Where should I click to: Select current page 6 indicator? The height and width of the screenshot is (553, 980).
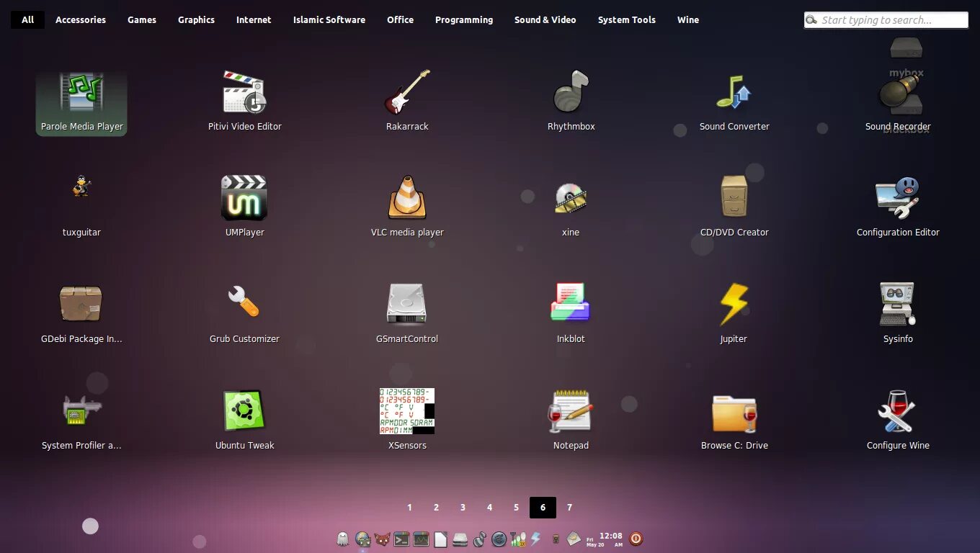tap(543, 508)
